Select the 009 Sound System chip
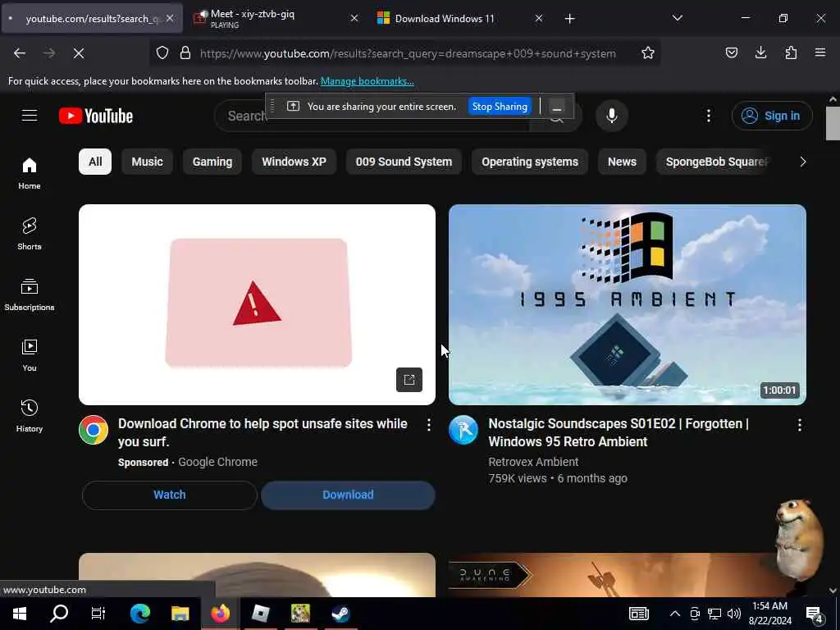Screen dimensions: 840x630 coord(404,162)
